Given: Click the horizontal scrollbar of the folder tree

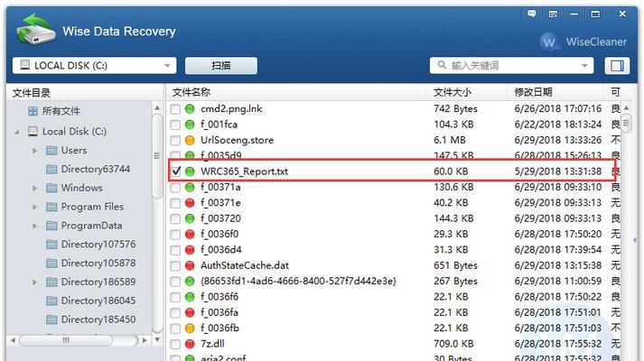Looking at the screenshot, I should (x=66, y=340).
